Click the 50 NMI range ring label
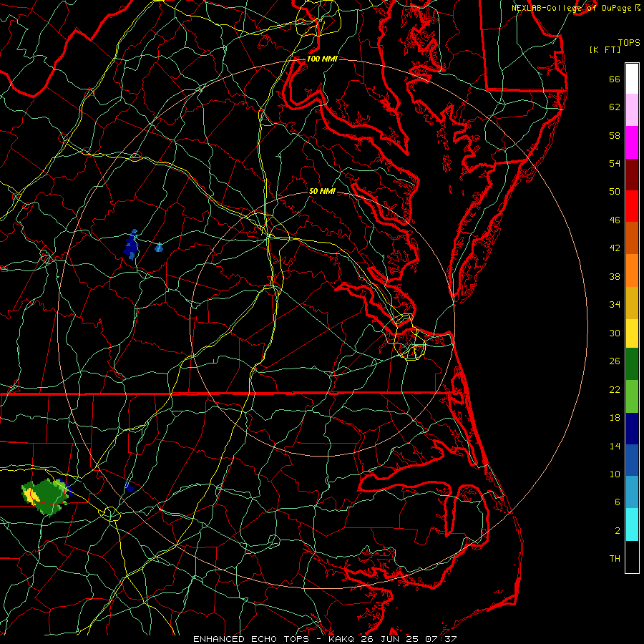The image size is (644, 644). [322, 191]
